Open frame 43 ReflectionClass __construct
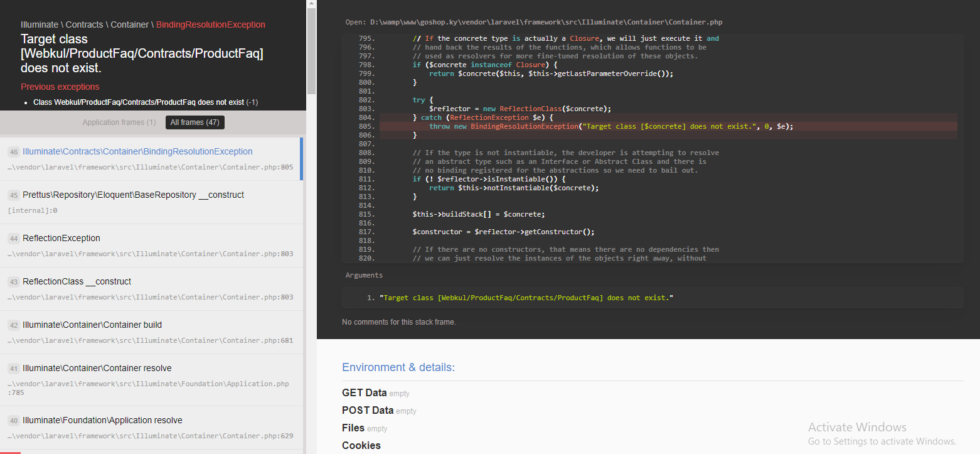Image resolution: width=980 pixels, height=454 pixels. [152, 289]
